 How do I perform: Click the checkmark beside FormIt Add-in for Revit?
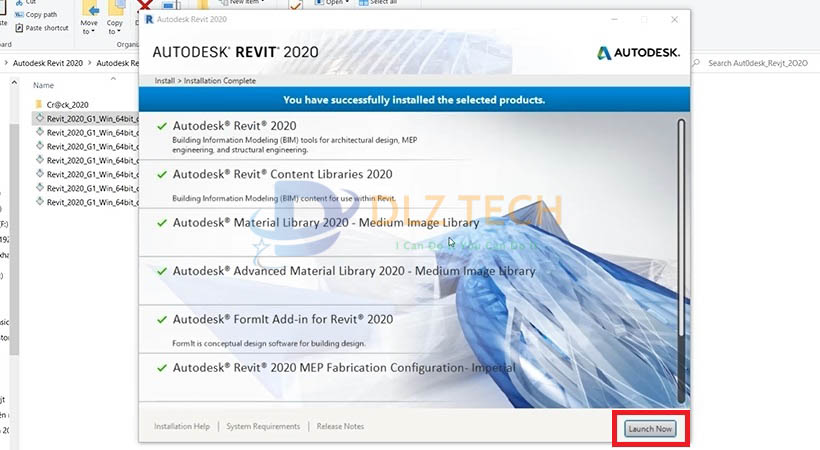tap(162, 319)
